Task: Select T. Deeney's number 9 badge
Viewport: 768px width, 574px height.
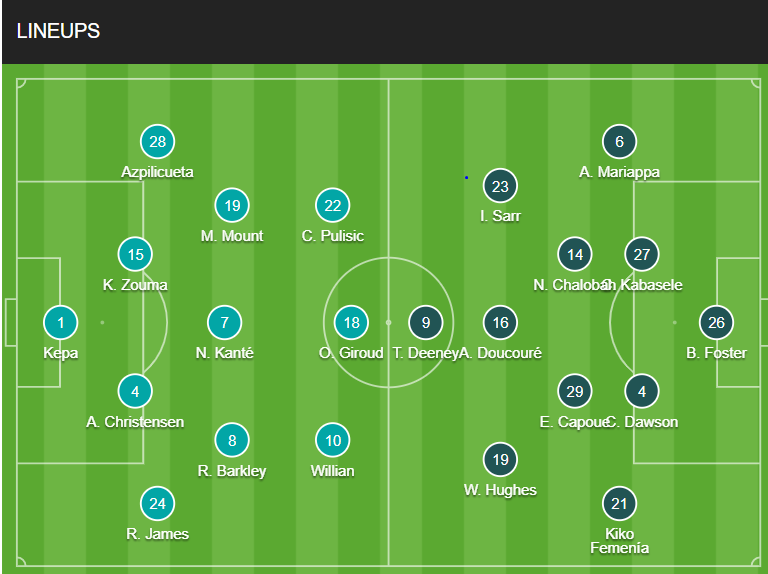Action: pos(426,323)
